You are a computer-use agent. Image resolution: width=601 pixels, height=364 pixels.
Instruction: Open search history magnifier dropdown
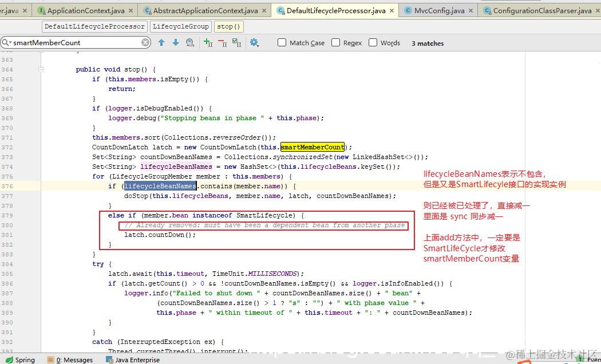(x=6, y=42)
